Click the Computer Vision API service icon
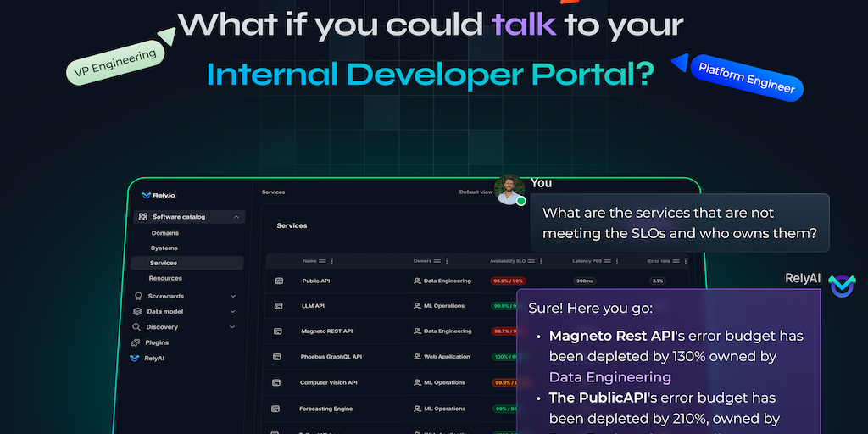This screenshot has width=868, height=434. tap(276, 382)
